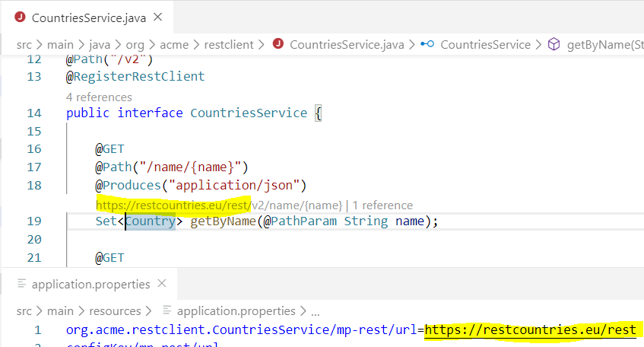Close the CountriesService.java tab
This screenshot has width=644, height=347.
point(157,18)
